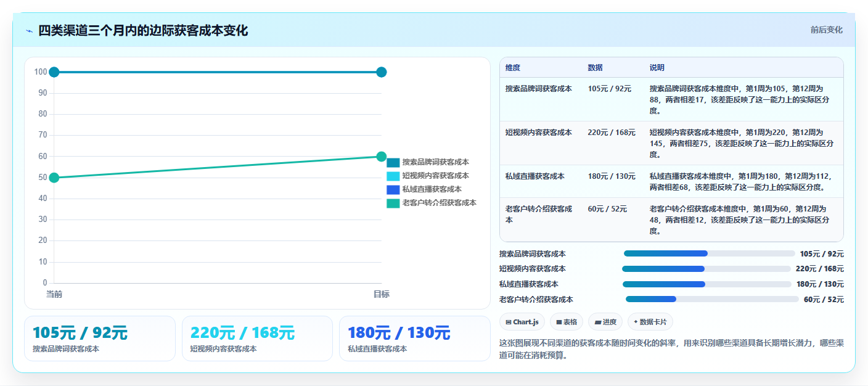Click the teal data point at 100 above 当前
Viewport: 868px width, 386px height.
pyautogui.click(x=54, y=72)
